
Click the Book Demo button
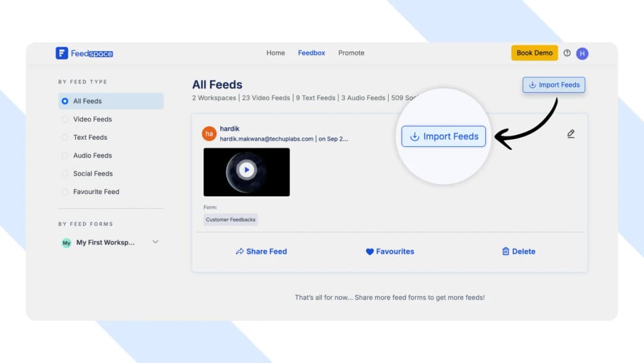534,53
